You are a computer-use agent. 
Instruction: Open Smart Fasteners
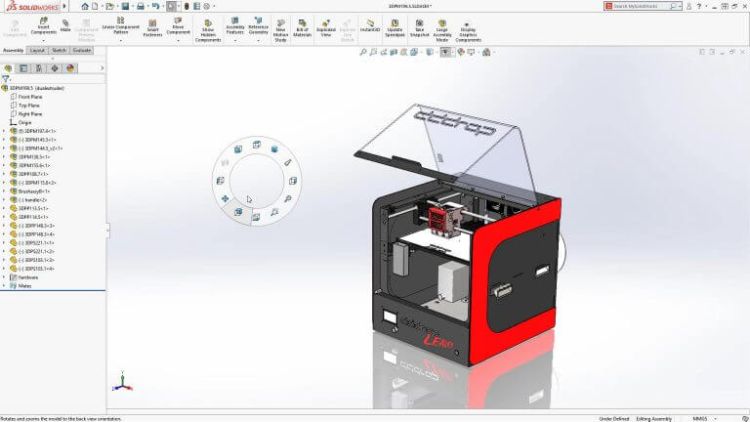(152, 28)
